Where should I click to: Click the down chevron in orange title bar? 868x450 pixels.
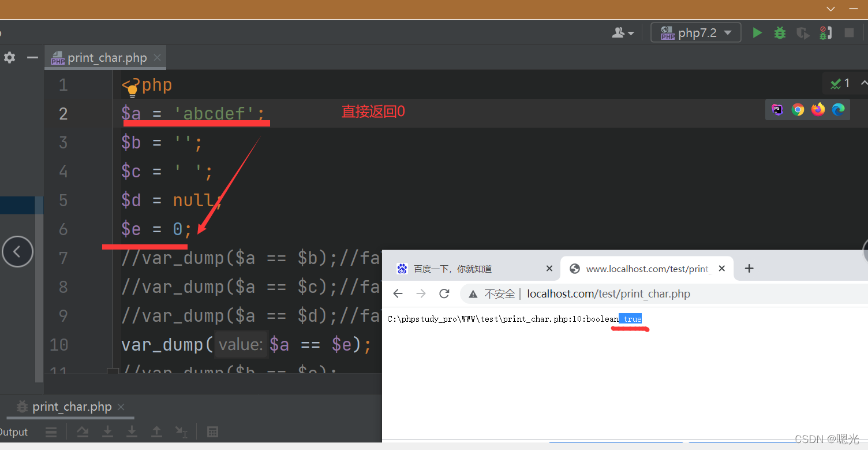tap(831, 9)
